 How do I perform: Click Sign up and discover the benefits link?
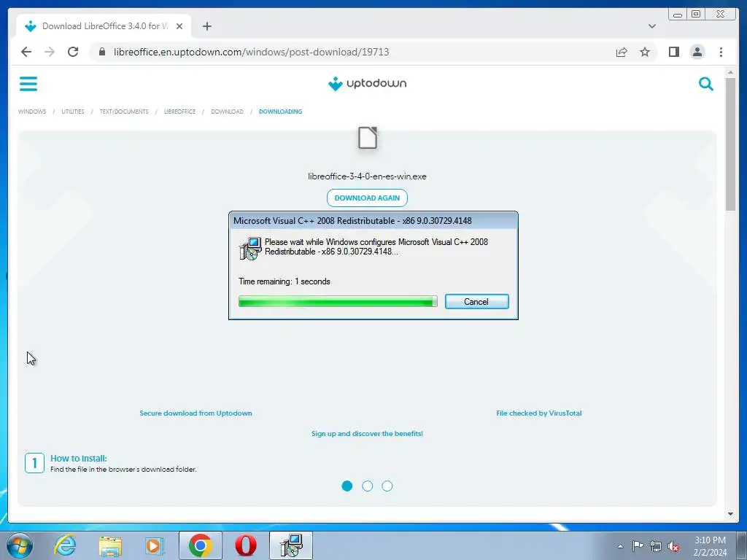367,433
